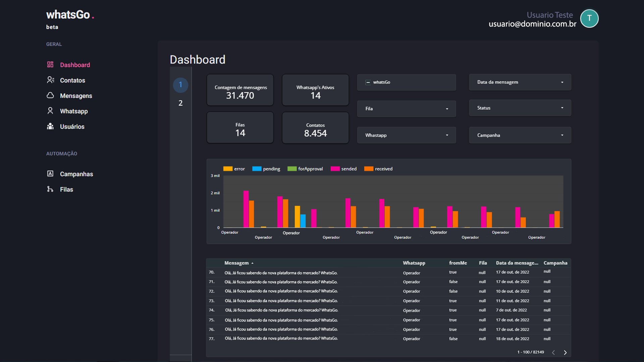
Task: Click the Filas branch icon
Action: coord(50,189)
